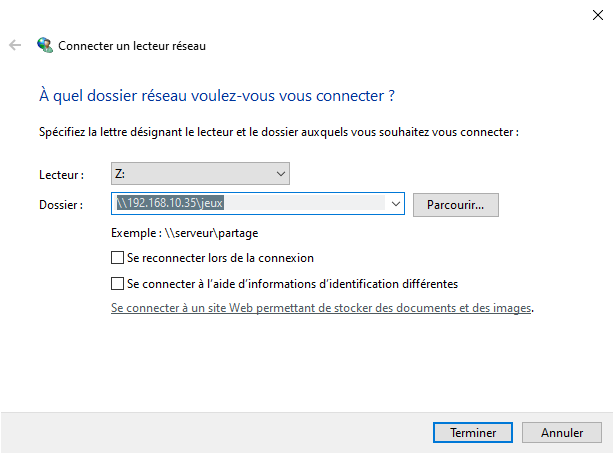The height and width of the screenshot is (454, 614).
Task: Enable 'Se connecter à l'aide d'informations d'identification différentes' checkbox
Action: (117, 284)
